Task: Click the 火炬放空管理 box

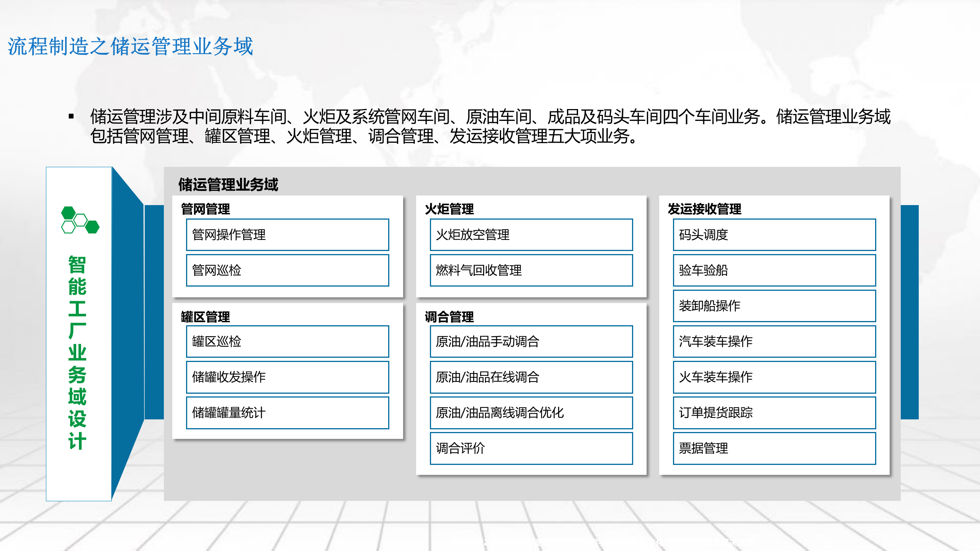Action: [x=531, y=235]
